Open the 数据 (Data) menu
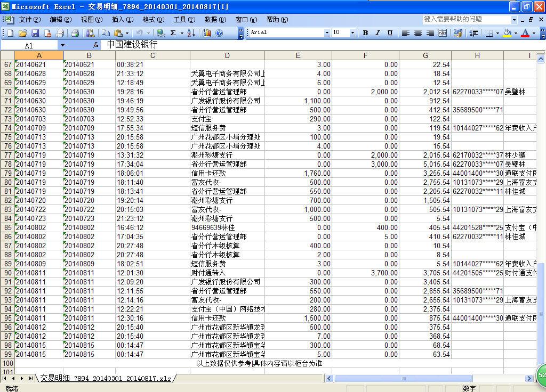Image resolution: width=546 pixels, height=392 pixels. (x=214, y=20)
